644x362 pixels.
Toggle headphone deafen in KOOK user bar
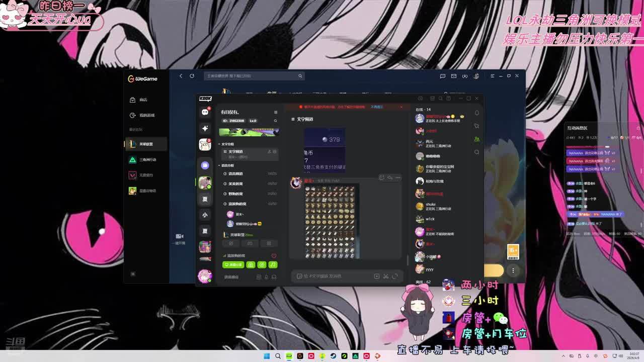[274, 277]
